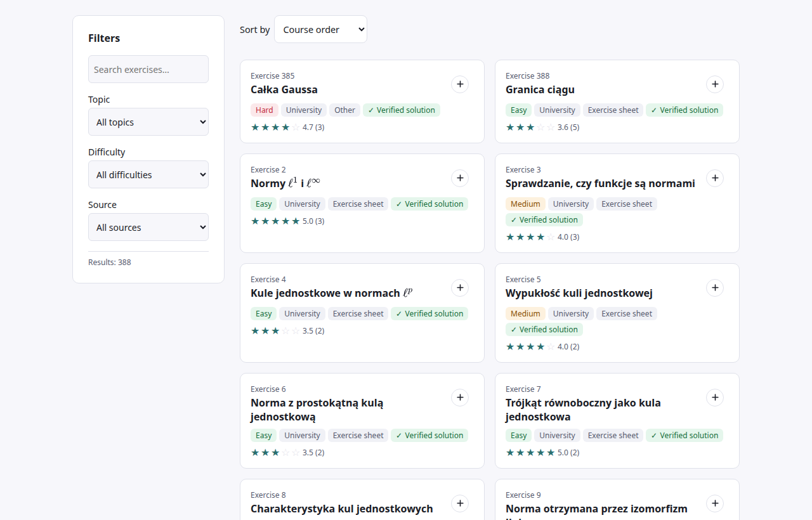Viewport: 812px width, 520px height.
Task: Click Medium tag on Exercise 5 card
Action: coord(525,313)
